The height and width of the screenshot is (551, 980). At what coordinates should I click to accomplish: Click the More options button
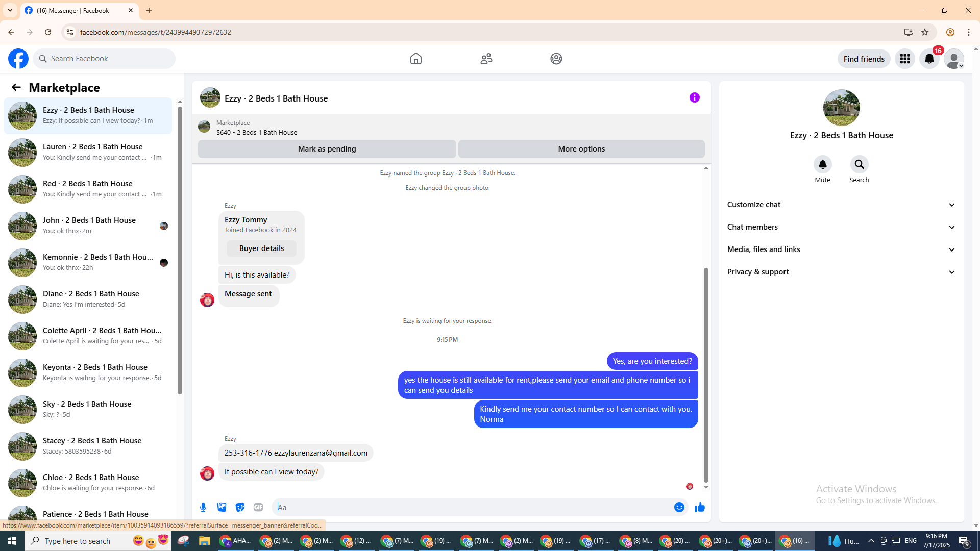[581, 149]
